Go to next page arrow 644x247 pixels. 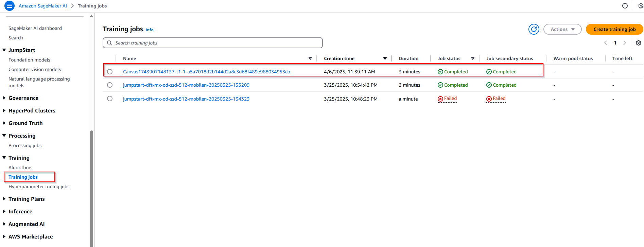tap(624, 43)
